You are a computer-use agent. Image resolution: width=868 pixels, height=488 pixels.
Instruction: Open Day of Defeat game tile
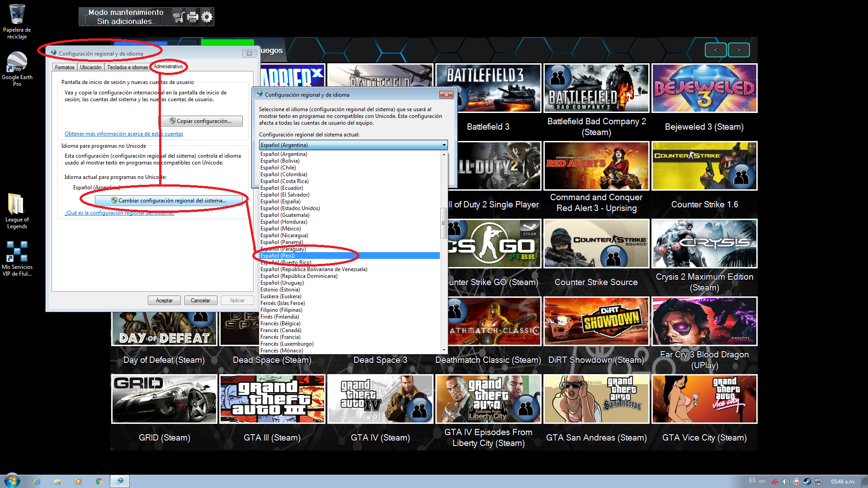(x=164, y=329)
